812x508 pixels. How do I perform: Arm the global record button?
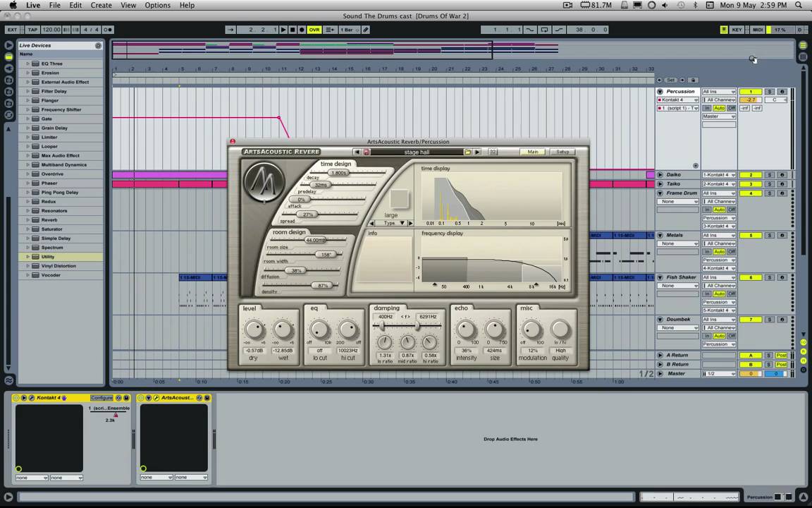coord(302,30)
